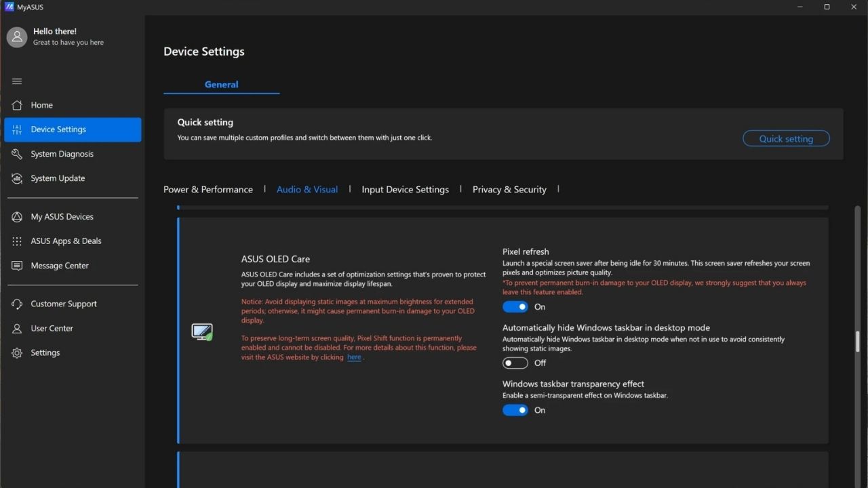Switch to Power & Performance tab
Screen dimensions: 868x488
coord(208,189)
